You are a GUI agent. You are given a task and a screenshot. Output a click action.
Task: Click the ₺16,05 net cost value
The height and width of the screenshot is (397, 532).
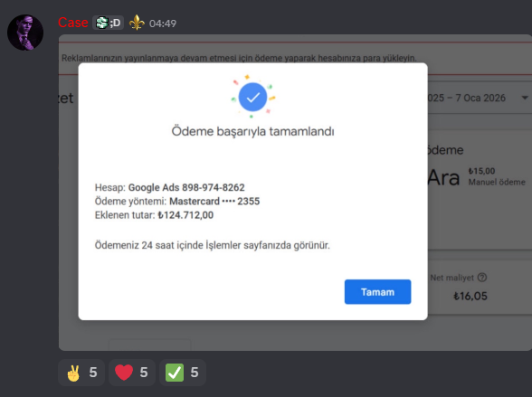[470, 296]
